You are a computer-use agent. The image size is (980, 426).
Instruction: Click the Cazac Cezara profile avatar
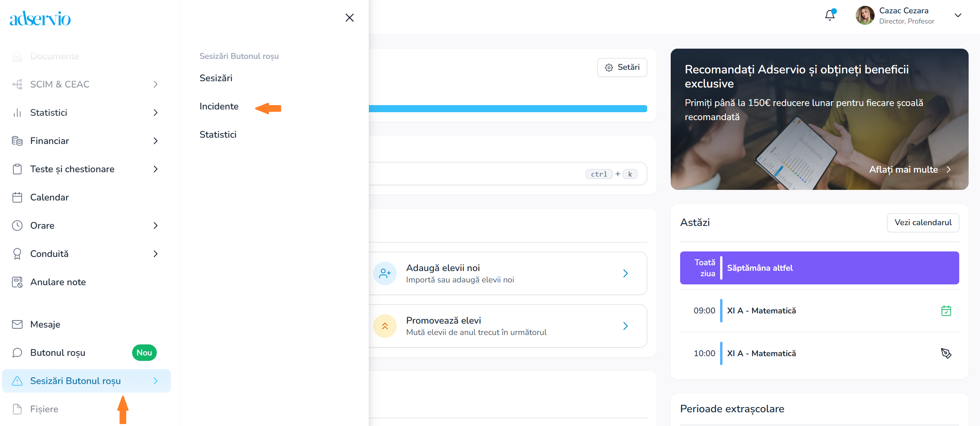[x=865, y=15]
